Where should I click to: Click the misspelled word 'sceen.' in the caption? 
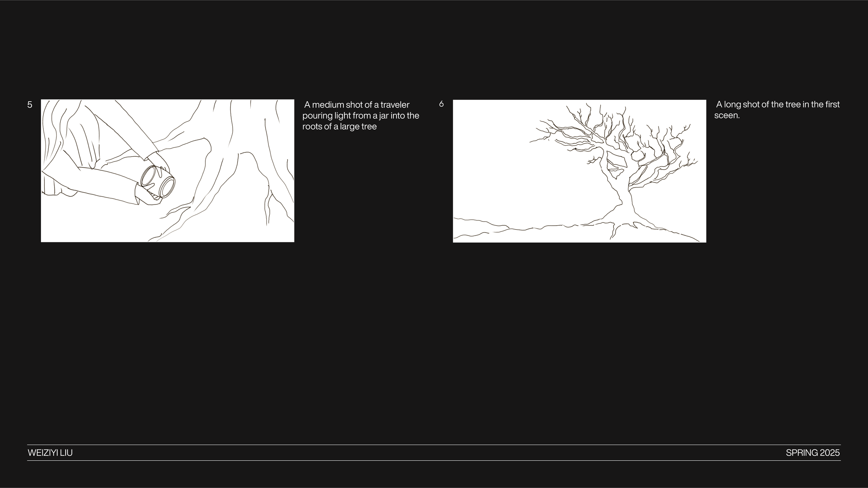point(727,116)
